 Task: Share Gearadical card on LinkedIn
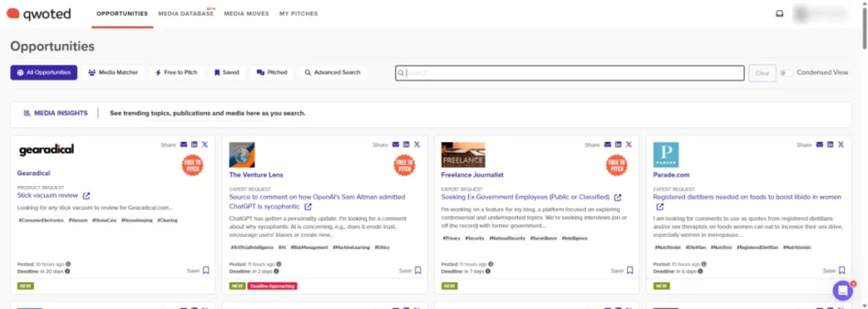(194, 144)
